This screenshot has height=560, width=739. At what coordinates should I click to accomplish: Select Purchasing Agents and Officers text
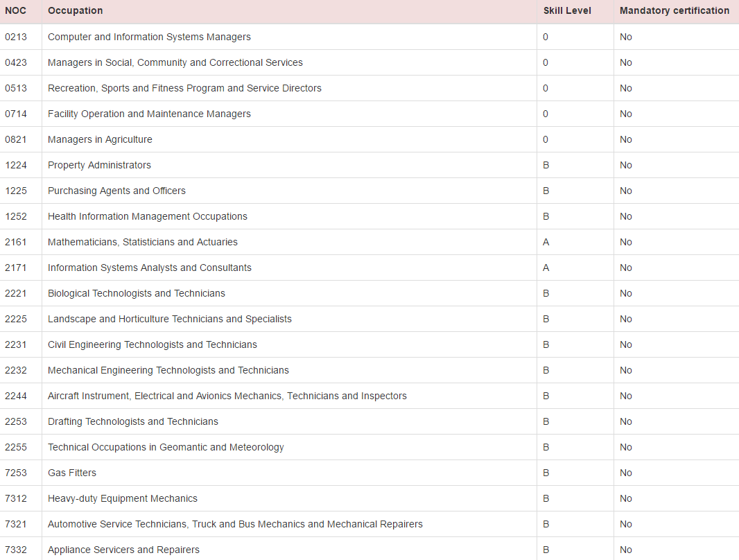(x=116, y=191)
